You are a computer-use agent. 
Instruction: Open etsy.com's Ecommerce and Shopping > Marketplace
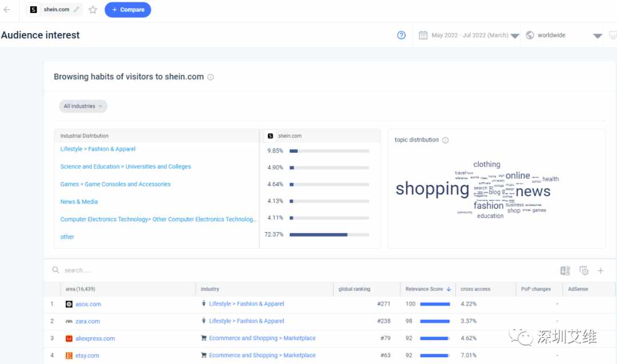point(262,355)
